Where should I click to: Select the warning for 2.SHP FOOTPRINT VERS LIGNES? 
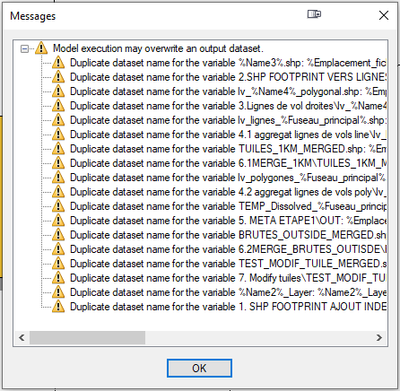(228, 77)
